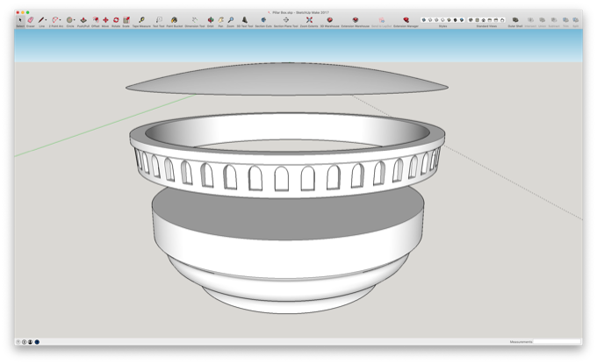Open the Extension Manager
The image size is (597, 364).
coord(406,20)
